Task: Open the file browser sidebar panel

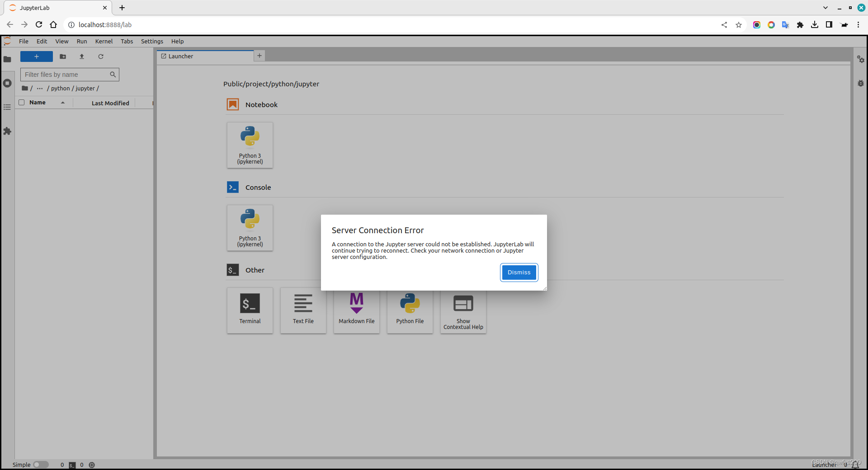Action: [x=7, y=59]
